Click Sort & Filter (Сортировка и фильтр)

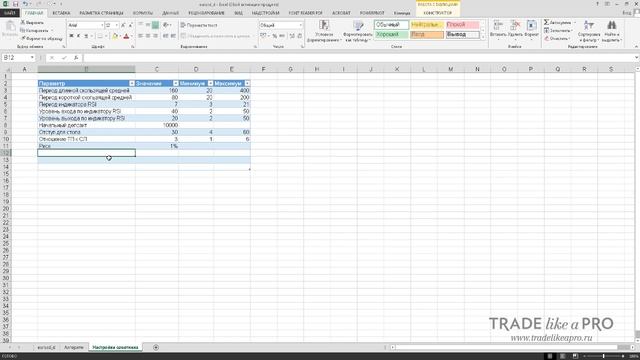pyautogui.click(x=589, y=31)
